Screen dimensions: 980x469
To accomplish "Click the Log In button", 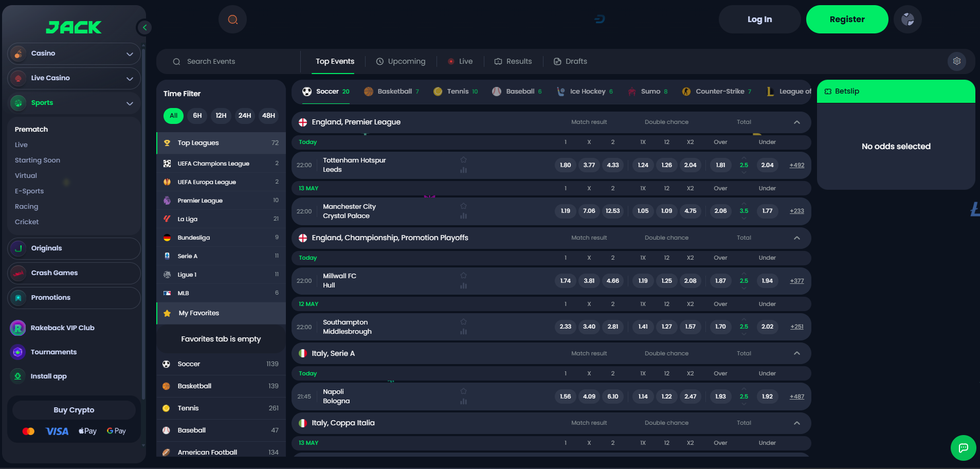I will coord(759,20).
